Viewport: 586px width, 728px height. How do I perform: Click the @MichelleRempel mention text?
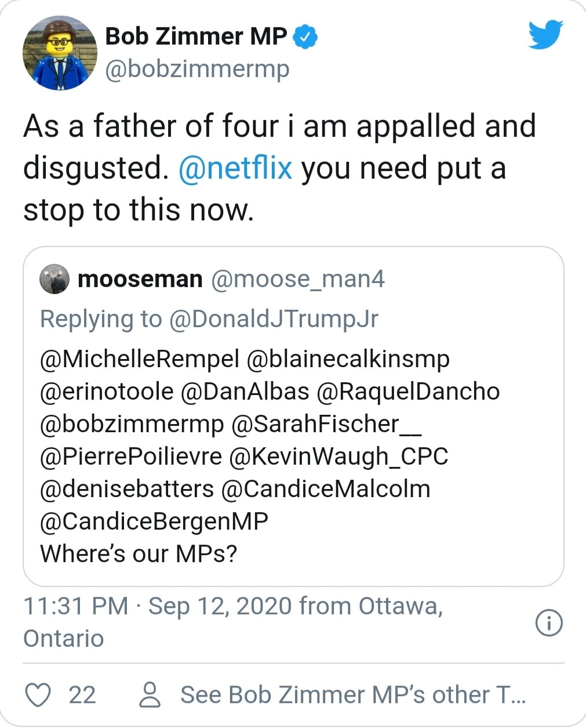coord(139,359)
